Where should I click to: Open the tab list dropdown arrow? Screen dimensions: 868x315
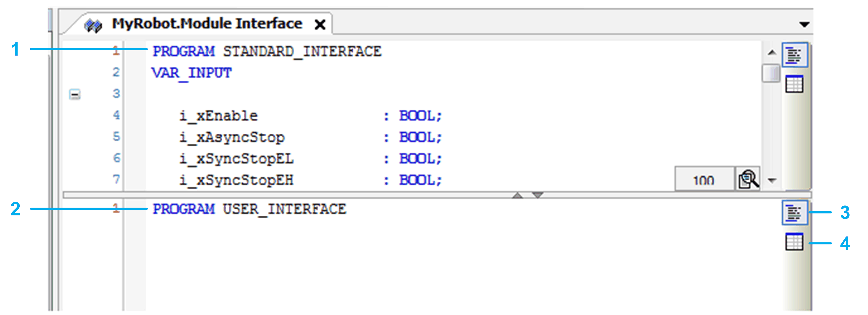pos(804,24)
